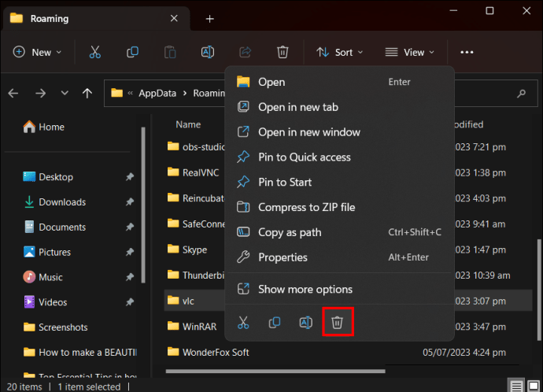Choose Compress to ZIP file
Screen dimensions: 543x392
tap(339, 207)
